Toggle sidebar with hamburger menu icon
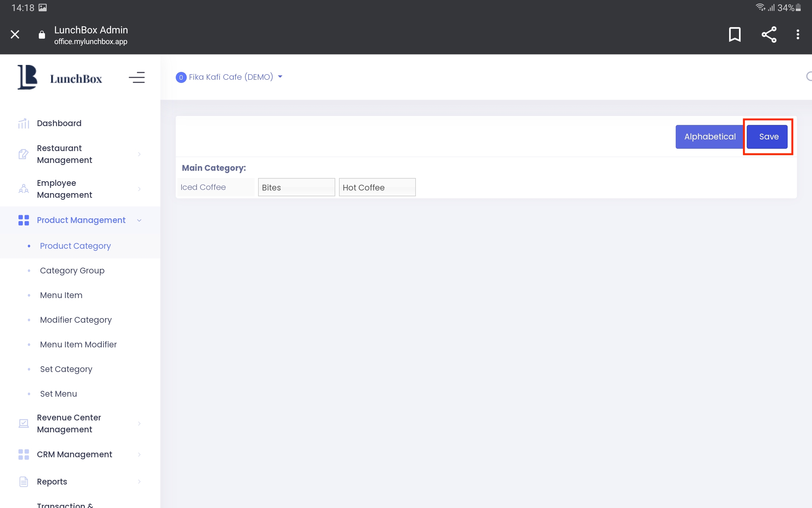 (x=137, y=78)
